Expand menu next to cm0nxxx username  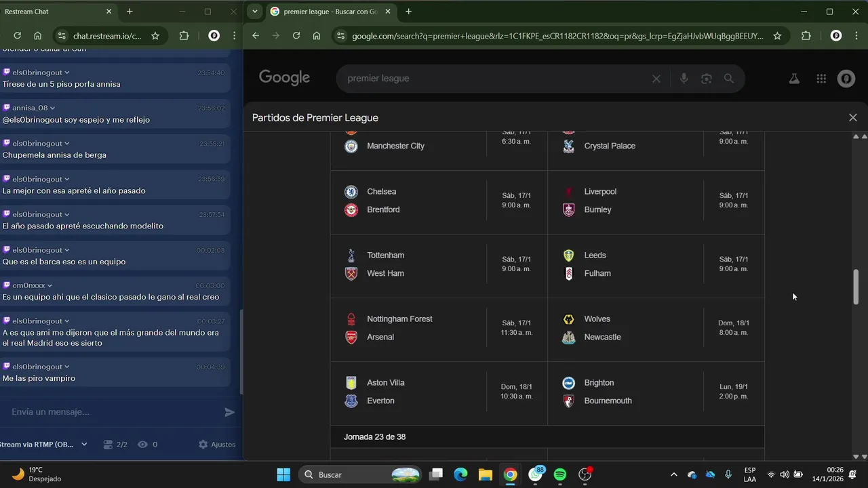(x=50, y=285)
